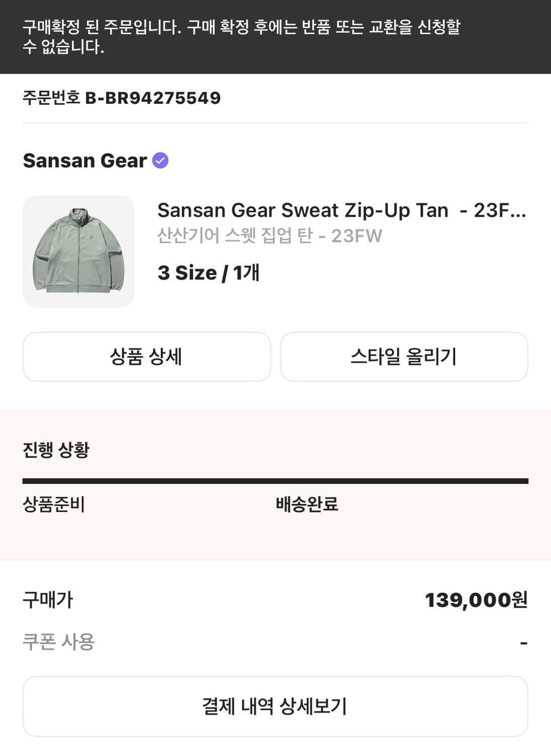Open 상품 상세 product details
551x756 pixels.
click(x=147, y=356)
